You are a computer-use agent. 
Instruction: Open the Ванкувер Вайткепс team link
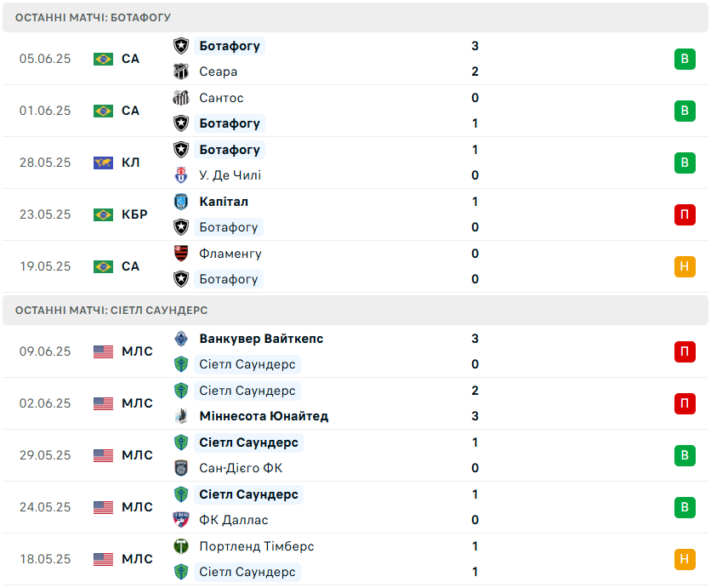pyautogui.click(x=261, y=339)
